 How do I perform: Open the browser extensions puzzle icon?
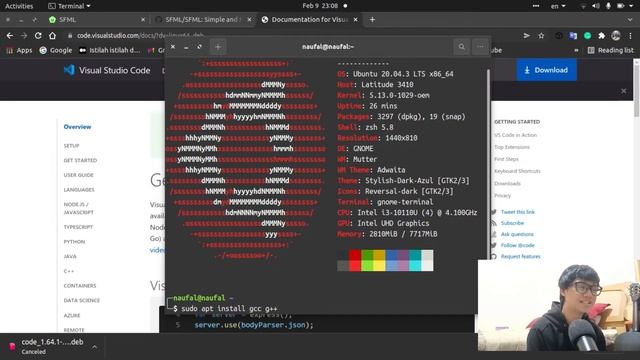coord(601,36)
